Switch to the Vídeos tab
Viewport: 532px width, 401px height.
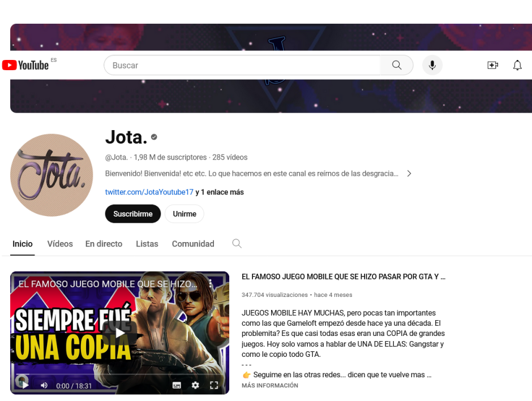tap(60, 244)
